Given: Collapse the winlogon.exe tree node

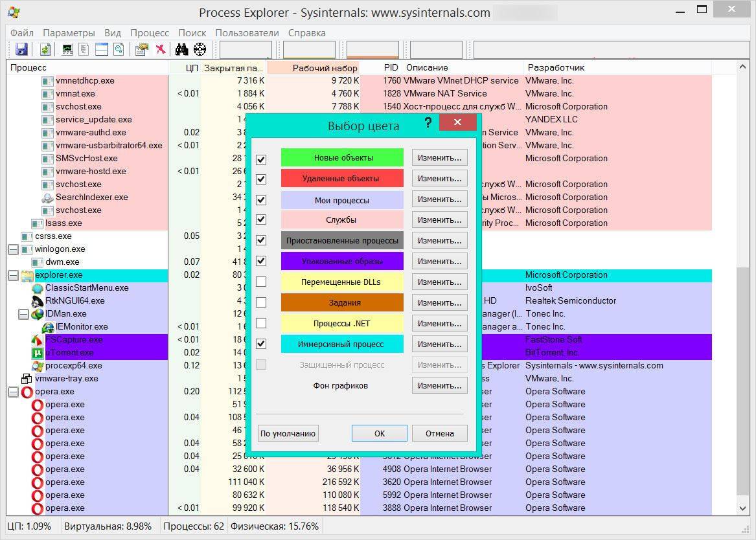Looking at the screenshot, I should pyautogui.click(x=13, y=249).
